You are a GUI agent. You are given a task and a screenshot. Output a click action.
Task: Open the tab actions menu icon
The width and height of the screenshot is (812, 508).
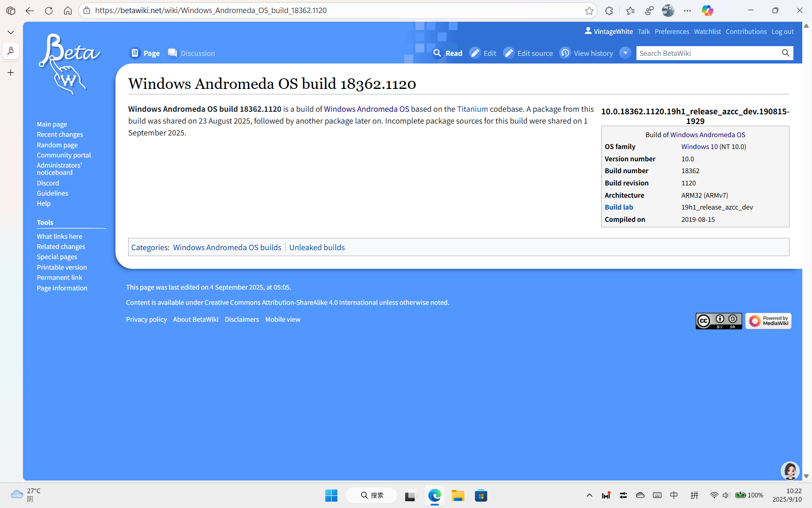pyautogui.click(x=11, y=11)
